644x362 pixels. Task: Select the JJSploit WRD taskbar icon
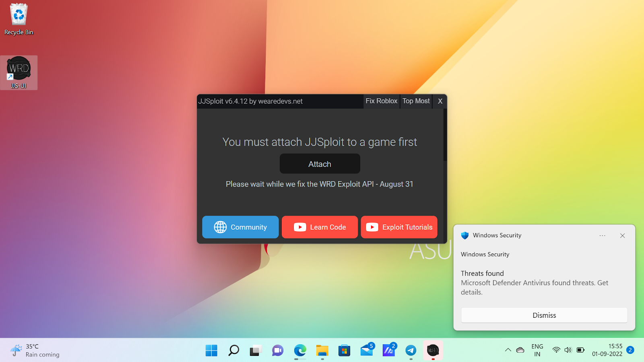point(433,350)
